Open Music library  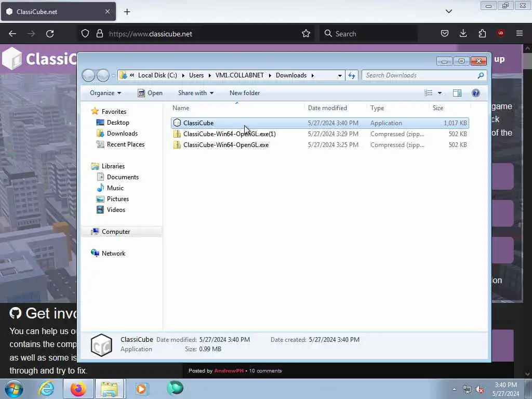coord(115,188)
